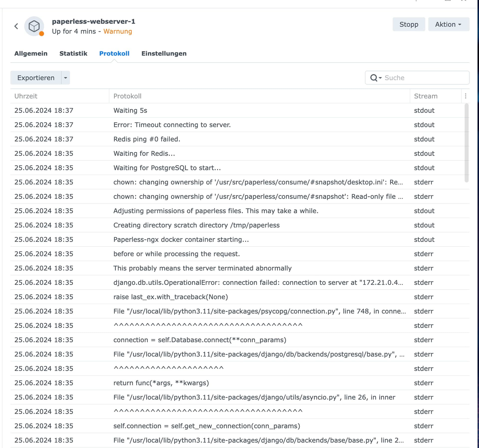This screenshot has width=479, height=448.
Task: Open the Einstellungen tab
Action: tap(164, 53)
